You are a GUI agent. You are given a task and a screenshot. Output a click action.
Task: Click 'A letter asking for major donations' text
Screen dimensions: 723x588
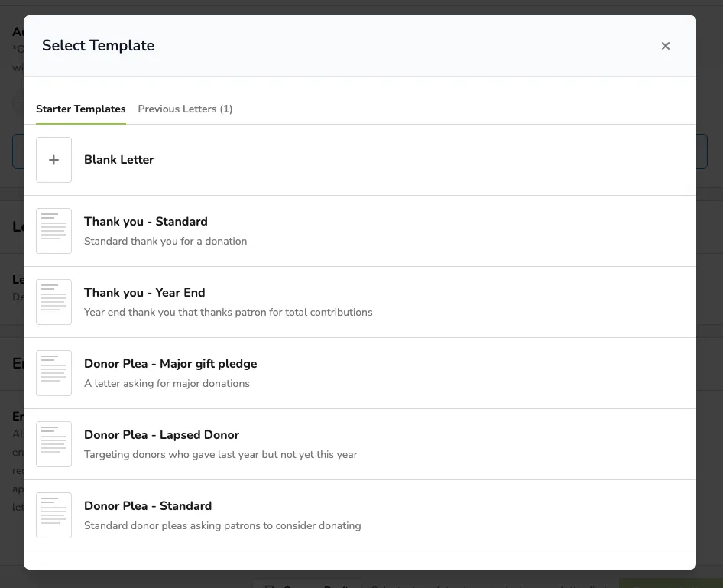tap(167, 383)
